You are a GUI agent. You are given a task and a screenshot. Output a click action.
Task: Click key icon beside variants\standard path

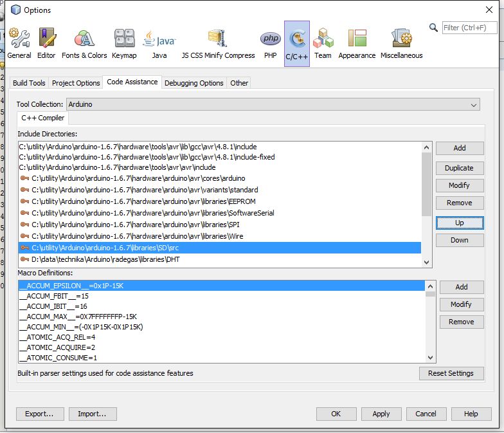coord(24,189)
